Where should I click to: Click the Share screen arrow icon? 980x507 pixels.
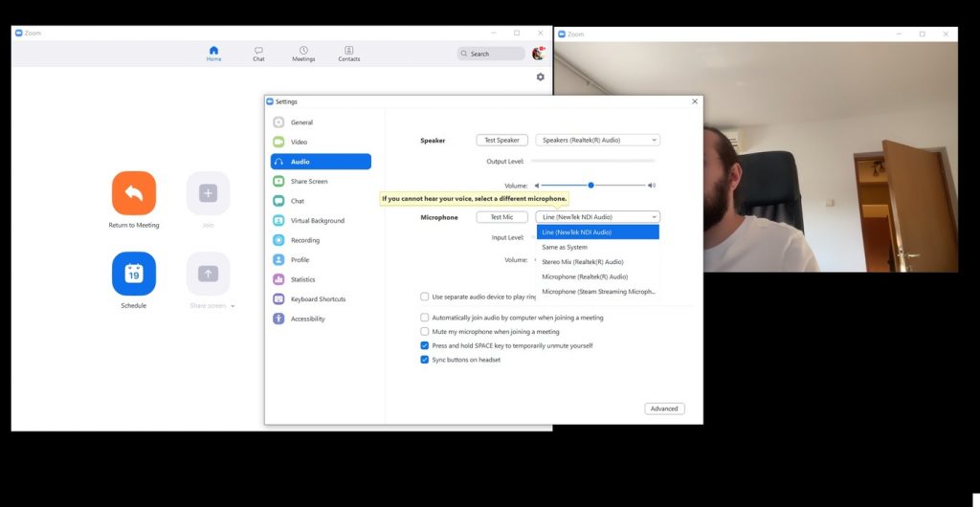tap(208, 274)
